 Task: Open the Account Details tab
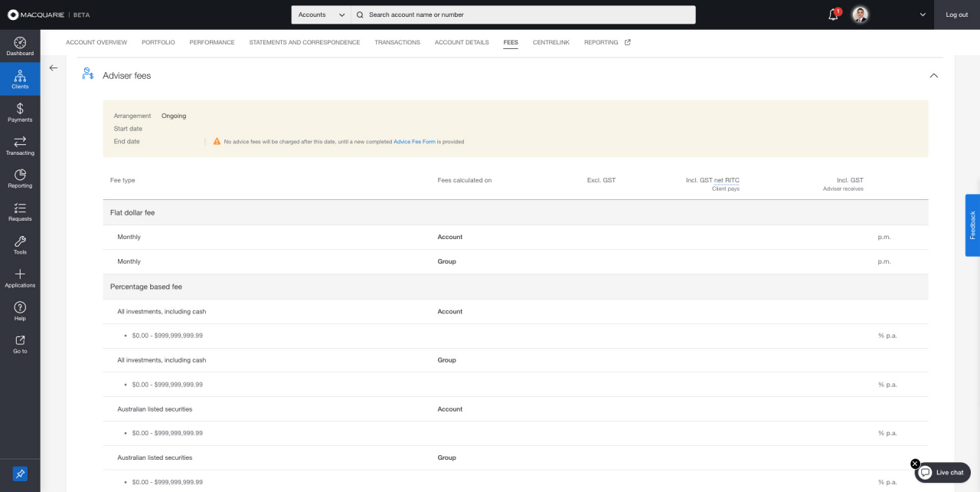[x=462, y=42]
